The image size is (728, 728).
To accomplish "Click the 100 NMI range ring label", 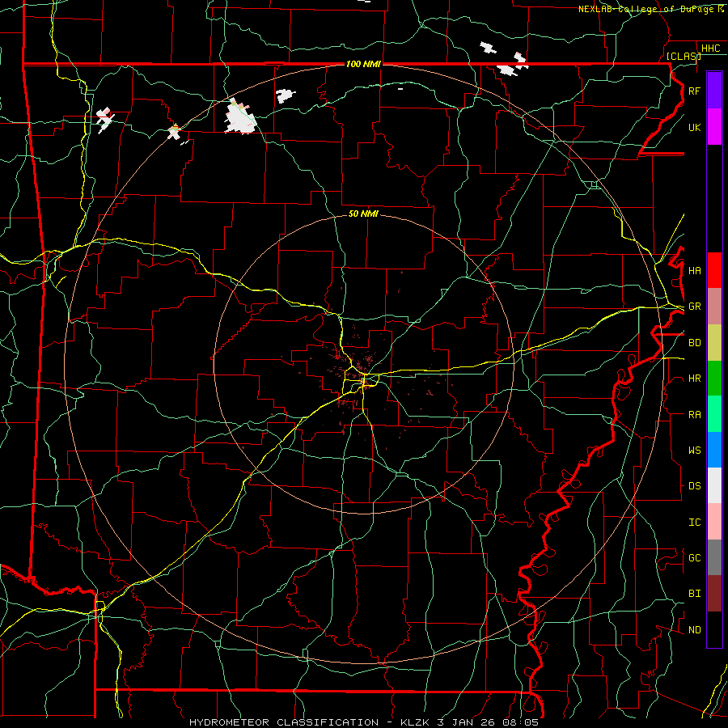I will click(363, 64).
